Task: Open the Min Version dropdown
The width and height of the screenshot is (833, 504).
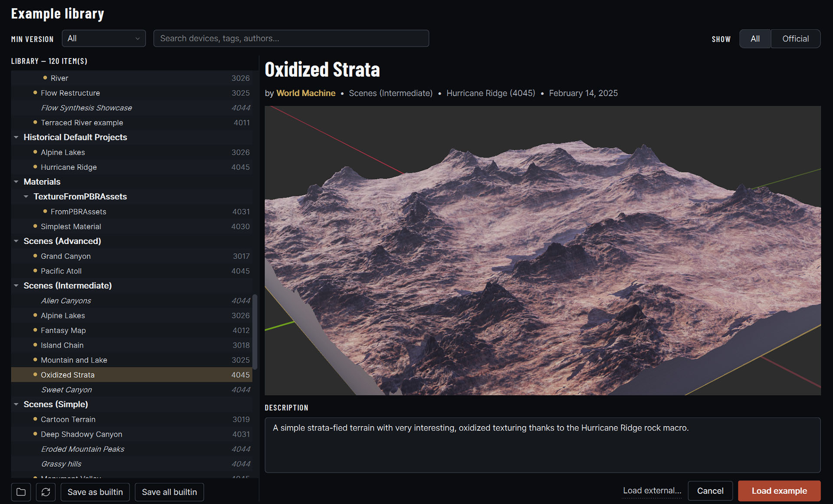Action: (104, 38)
